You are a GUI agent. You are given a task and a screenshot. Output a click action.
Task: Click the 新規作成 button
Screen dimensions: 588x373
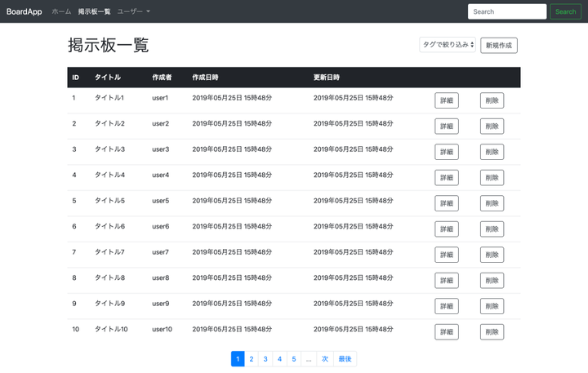click(499, 46)
